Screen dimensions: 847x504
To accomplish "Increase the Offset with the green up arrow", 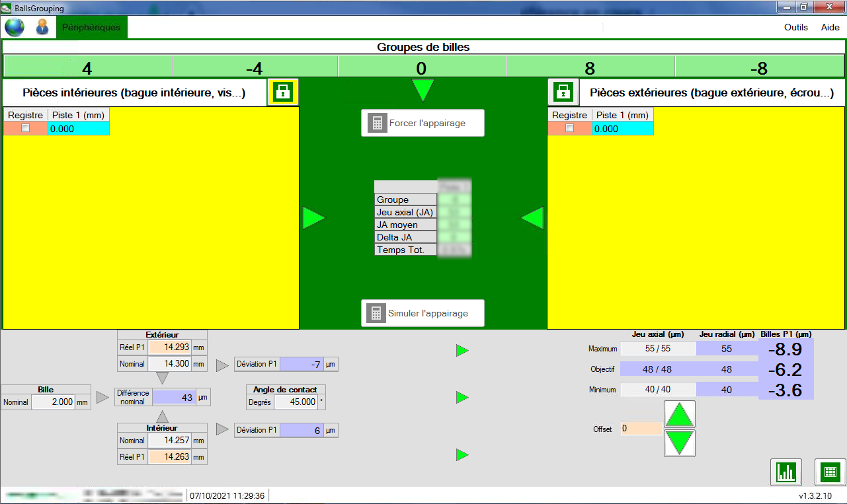I will point(679,414).
